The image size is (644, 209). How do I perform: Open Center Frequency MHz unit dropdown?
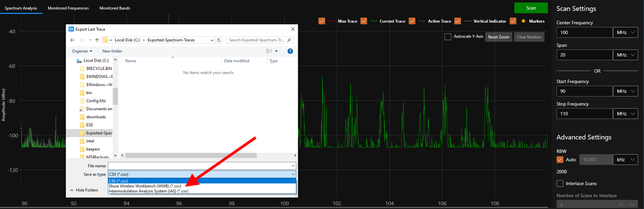coord(626,32)
